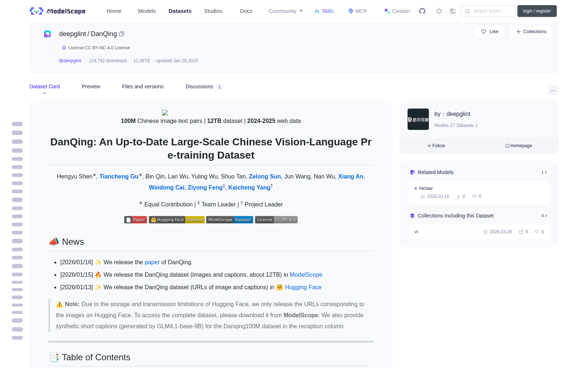Open the @deepglint profile link
This screenshot has height=368, width=588.
(70, 61)
